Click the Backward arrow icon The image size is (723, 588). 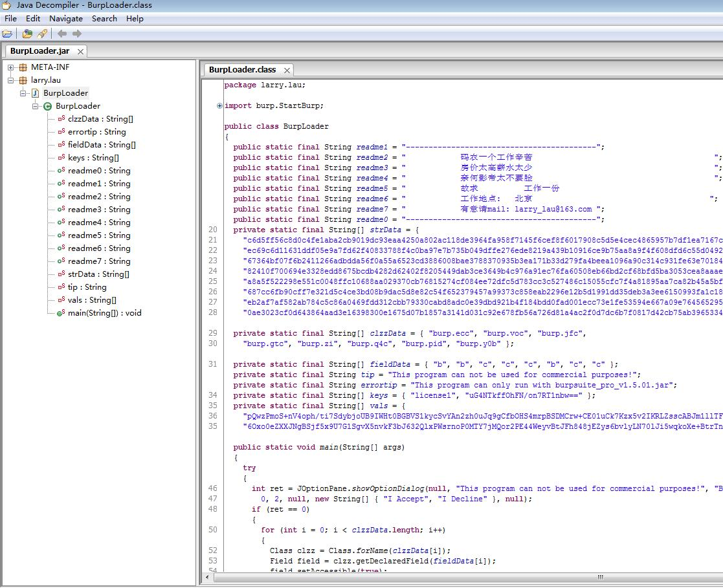click(x=62, y=34)
